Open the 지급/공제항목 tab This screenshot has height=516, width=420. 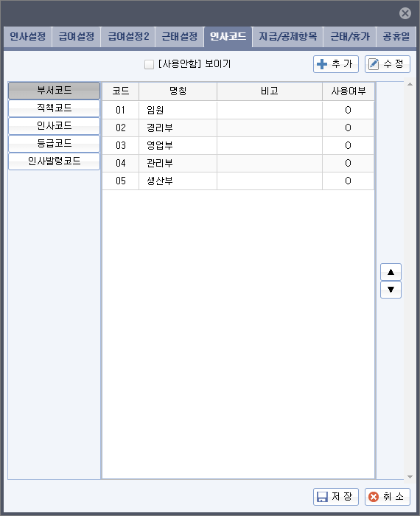[288, 37]
